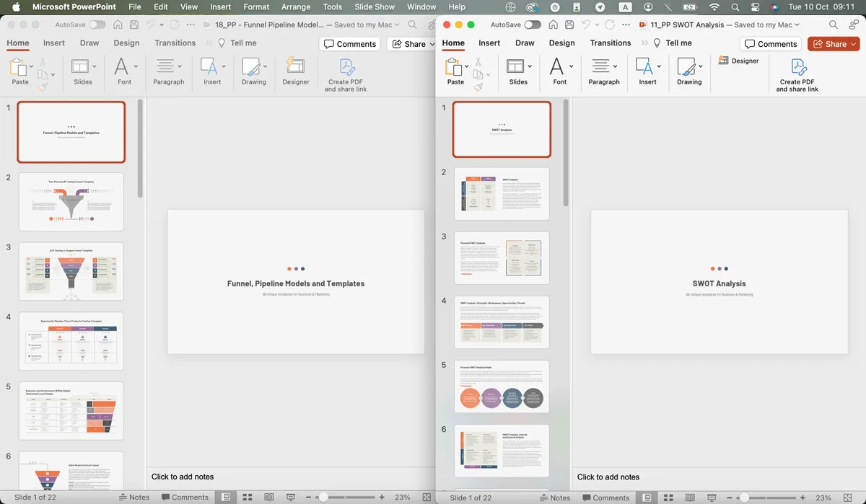Select Transitions tab in SWOT Analysis window
866x504 pixels.
click(611, 43)
